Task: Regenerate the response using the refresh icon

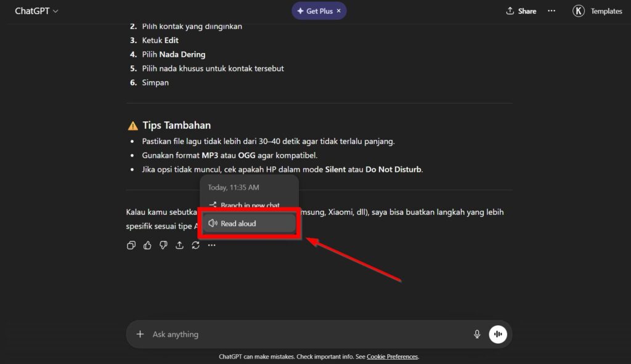Action: point(195,245)
